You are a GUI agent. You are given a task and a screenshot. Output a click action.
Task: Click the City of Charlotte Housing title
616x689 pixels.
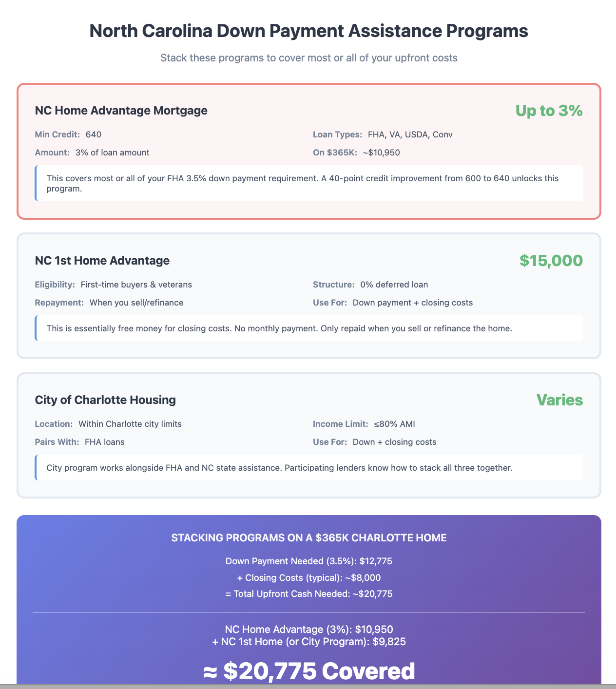click(105, 400)
